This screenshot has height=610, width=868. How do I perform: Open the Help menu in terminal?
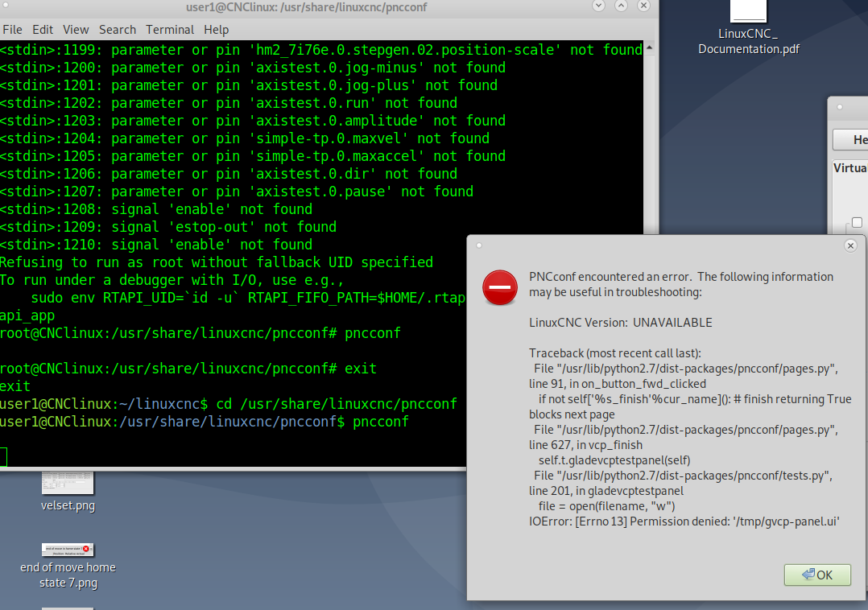[216, 30]
